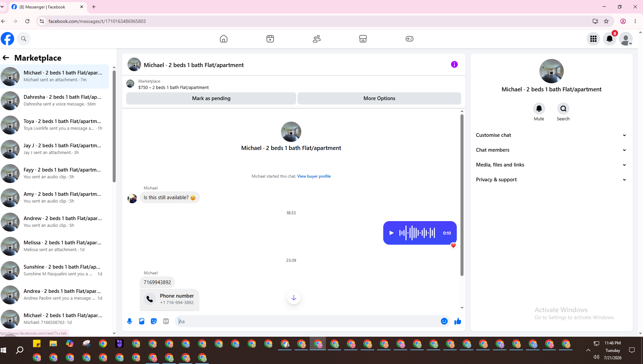This screenshot has height=364, width=643.
Task: Choose a sticker with the sticker icon
Action: tap(154, 321)
